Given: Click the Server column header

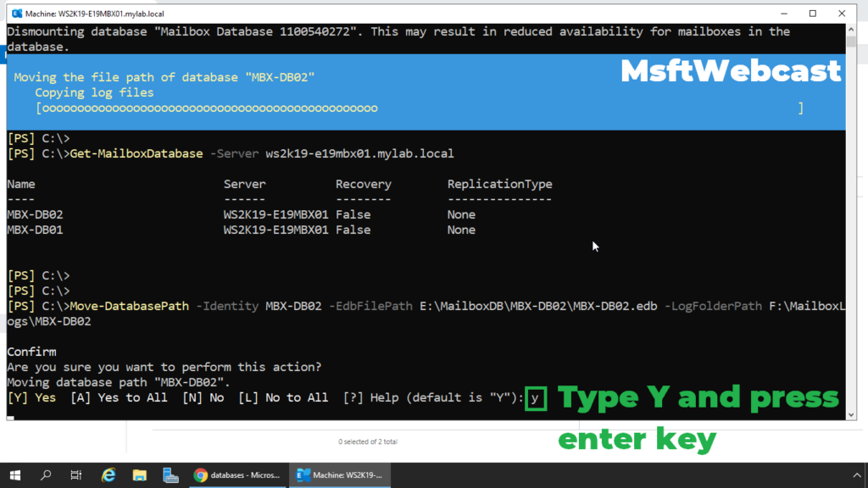Looking at the screenshot, I should pos(245,184).
